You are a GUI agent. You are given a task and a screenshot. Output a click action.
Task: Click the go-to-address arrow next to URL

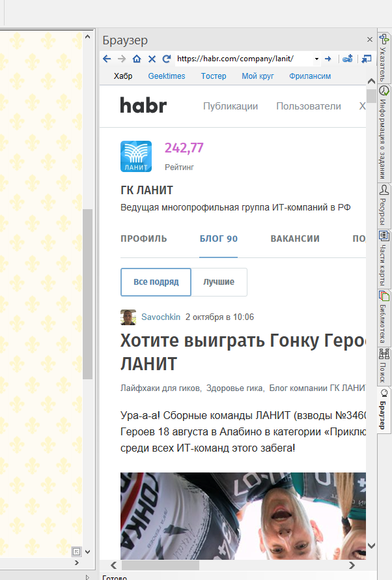(328, 59)
